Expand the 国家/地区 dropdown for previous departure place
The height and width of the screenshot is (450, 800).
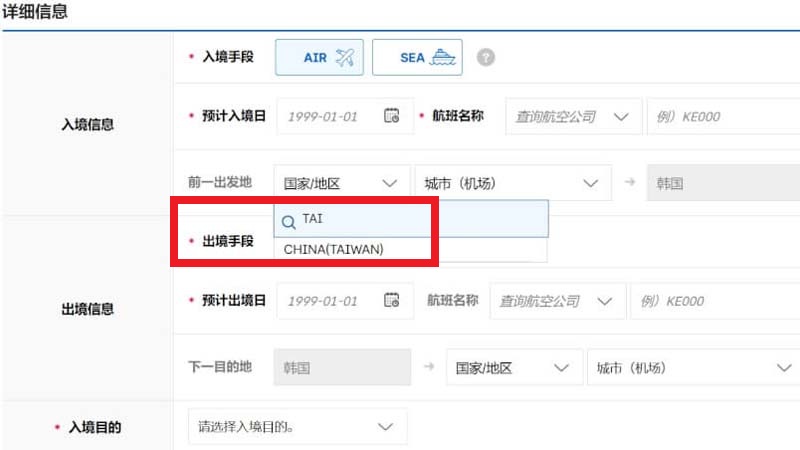click(341, 183)
